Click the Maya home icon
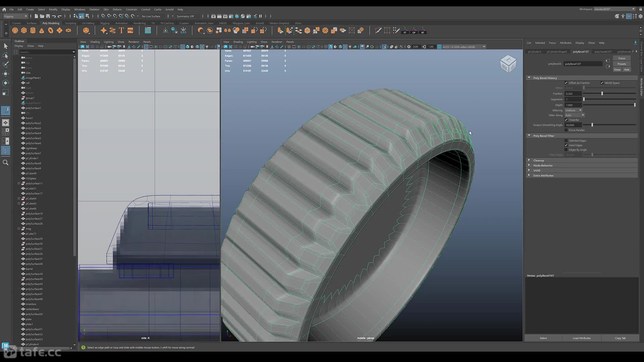This screenshot has width=644, height=362. pos(4,9)
